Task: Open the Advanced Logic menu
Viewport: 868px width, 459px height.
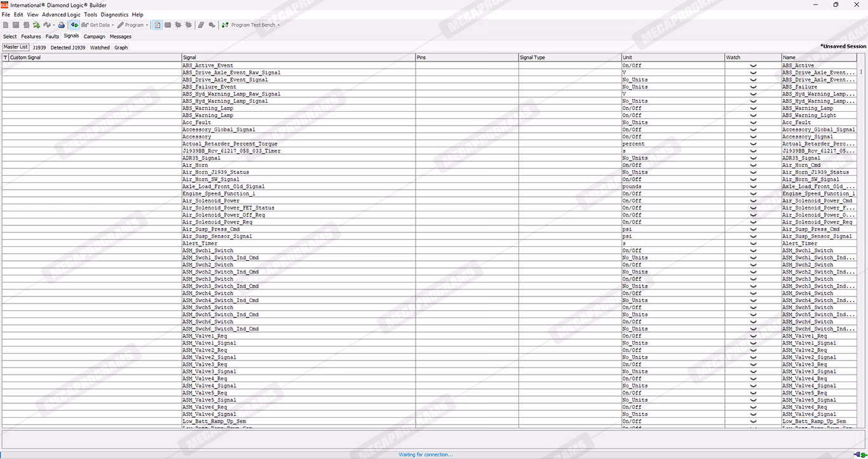Action: (61, 15)
